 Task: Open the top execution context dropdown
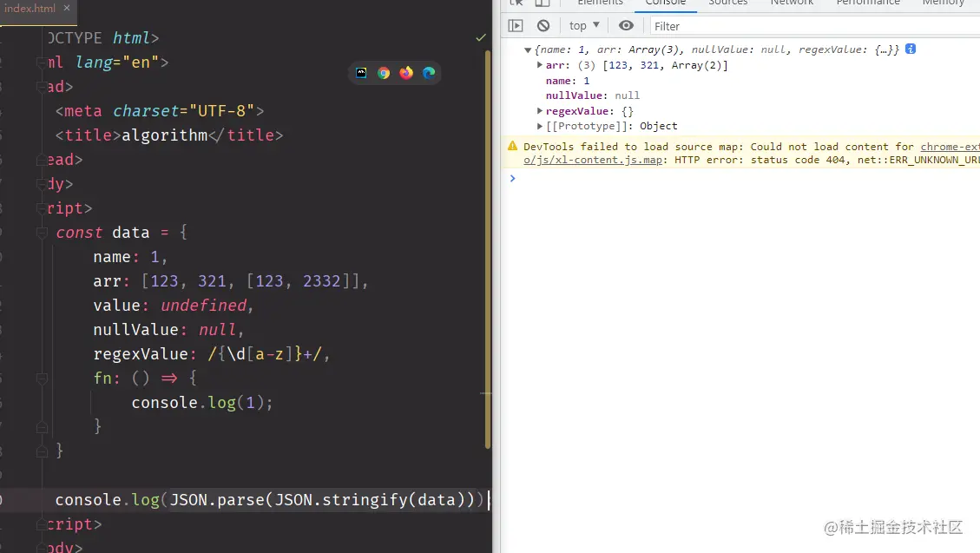click(x=584, y=26)
